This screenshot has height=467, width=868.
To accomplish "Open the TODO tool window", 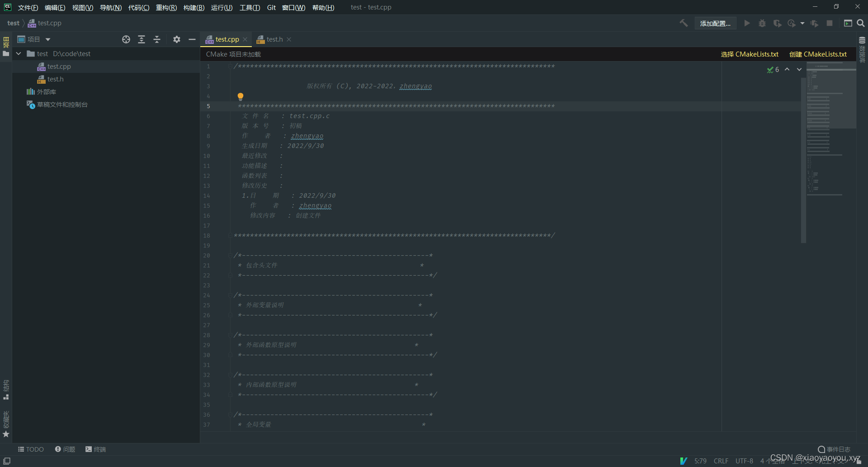I will pos(31,449).
